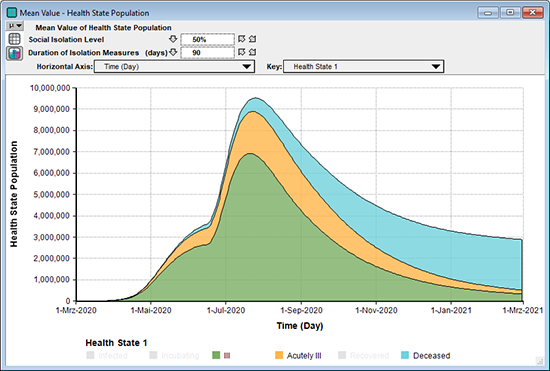Click the 10,000,000 y-axis label
Image resolution: width=550 pixels, height=371 pixels.
point(50,88)
